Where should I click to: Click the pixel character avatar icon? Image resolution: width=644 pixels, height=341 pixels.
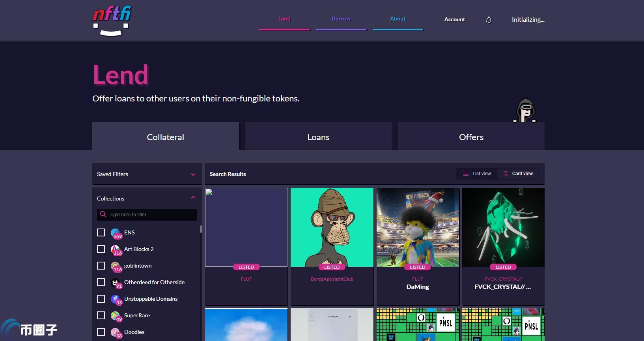[x=525, y=111]
